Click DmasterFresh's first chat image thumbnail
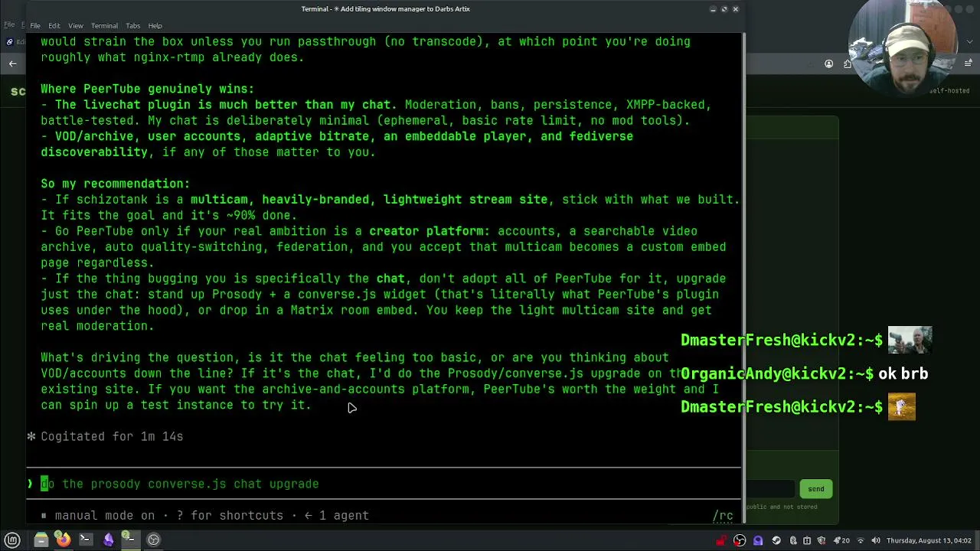980x551 pixels. [910, 340]
